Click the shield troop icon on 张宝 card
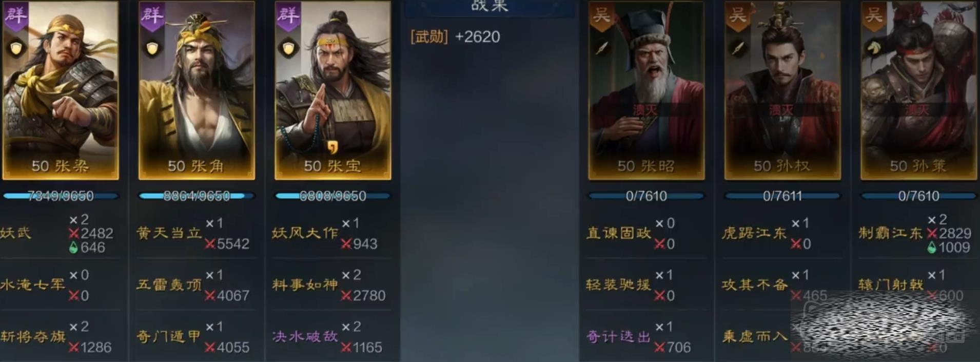The width and height of the screenshot is (980, 362). [288, 48]
